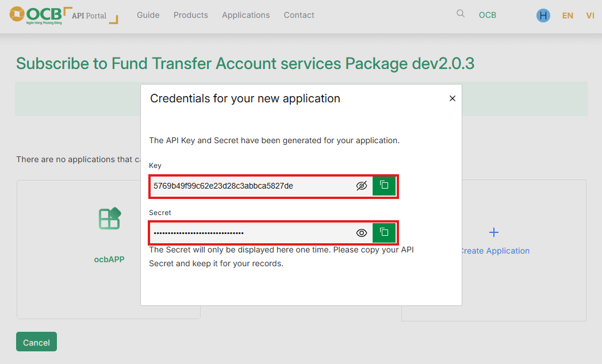This screenshot has width=602, height=364.
Task: Click the plus icon to create application
Action: click(x=493, y=232)
